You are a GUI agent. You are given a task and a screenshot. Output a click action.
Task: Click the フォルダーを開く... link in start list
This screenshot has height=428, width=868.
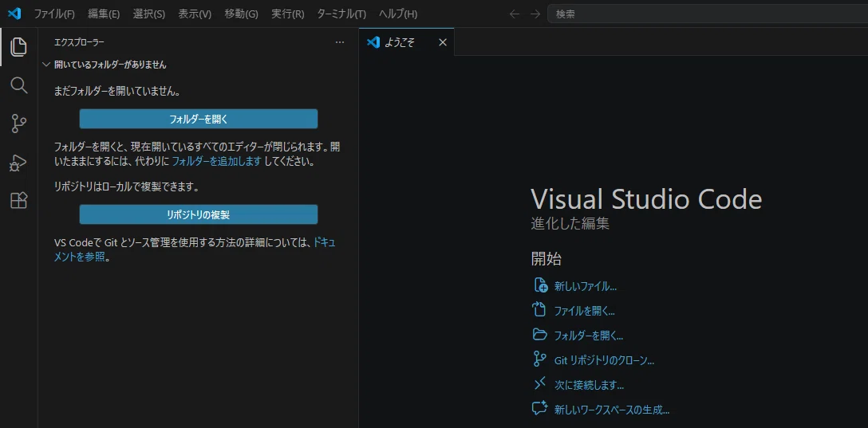point(589,335)
